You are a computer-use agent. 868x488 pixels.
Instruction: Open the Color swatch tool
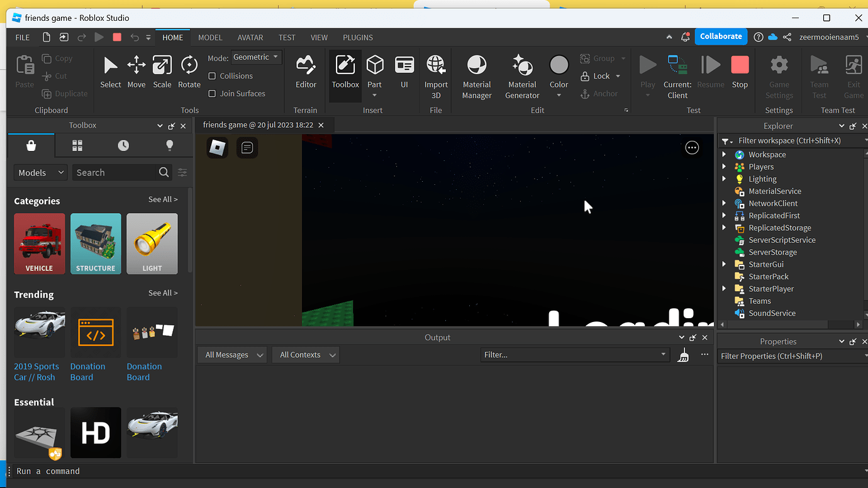[x=559, y=69]
